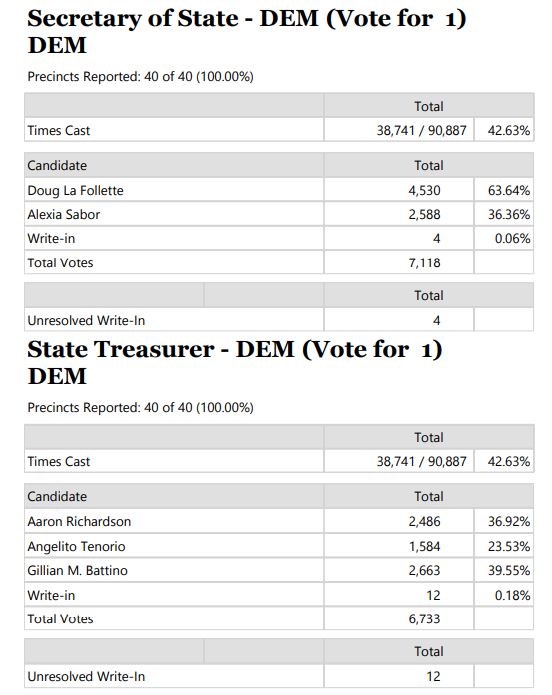The height and width of the screenshot is (695, 552).
Task: Select the State Treasurer write-in percentage 0.18%
Action: pyautogui.click(x=512, y=595)
